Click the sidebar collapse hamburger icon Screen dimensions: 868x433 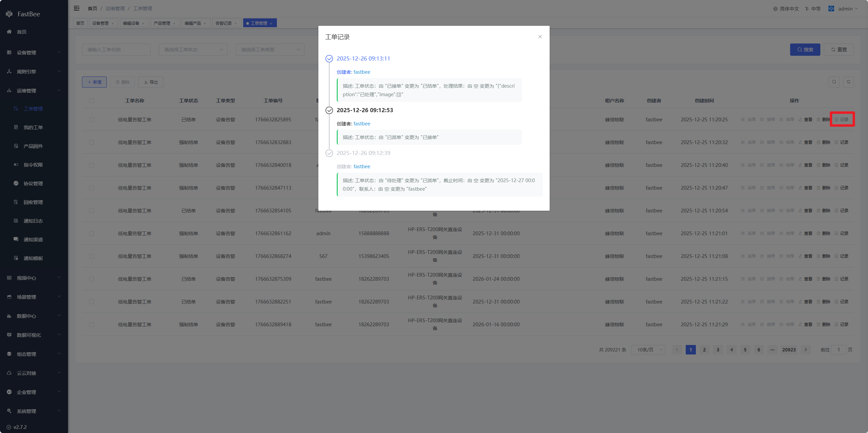pyautogui.click(x=77, y=8)
